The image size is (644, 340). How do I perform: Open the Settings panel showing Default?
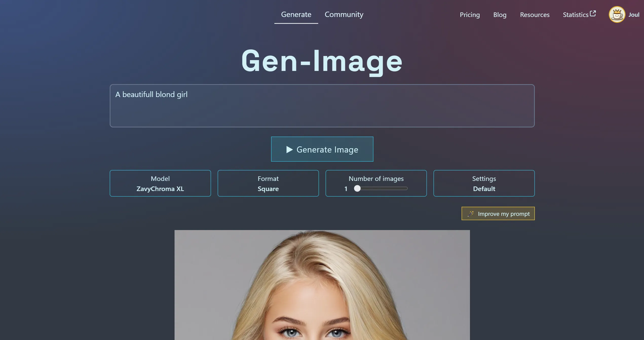pos(484,183)
